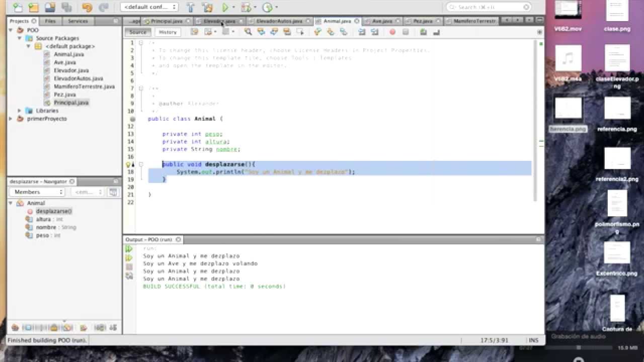This screenshot has height=362, width=644.
Task: Click the History view button
Action: pos(168,32)
